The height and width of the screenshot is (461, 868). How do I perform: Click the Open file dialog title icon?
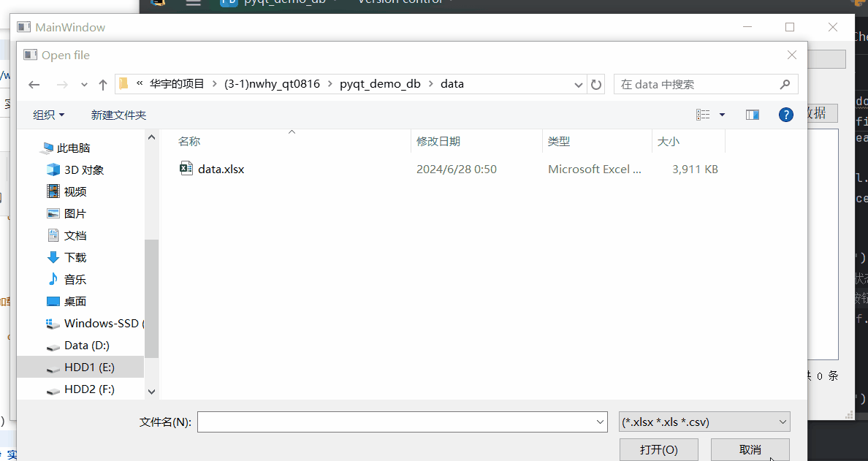(31, 55)
